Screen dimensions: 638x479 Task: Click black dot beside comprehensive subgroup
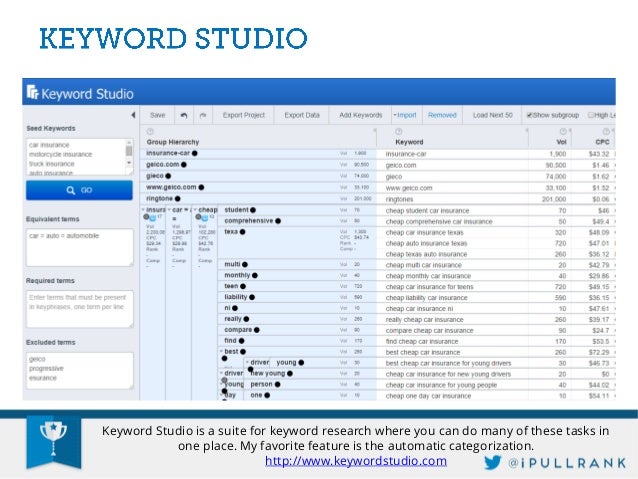[278, 221]
